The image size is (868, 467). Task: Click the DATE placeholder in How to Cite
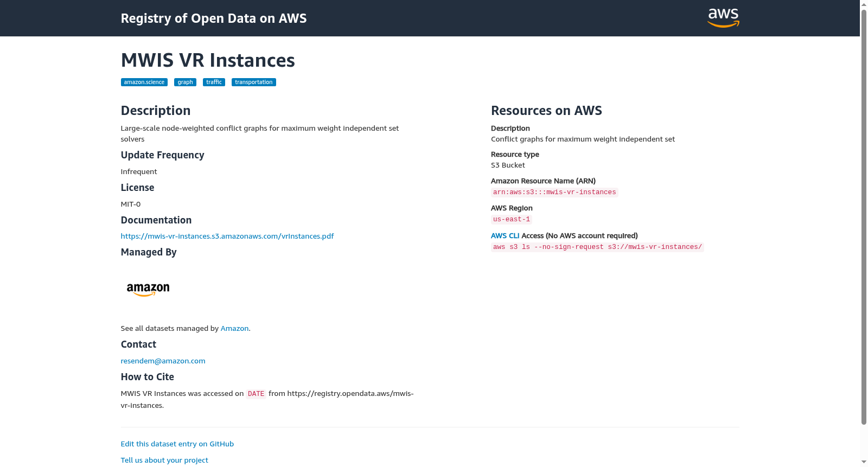pos(256,394)
